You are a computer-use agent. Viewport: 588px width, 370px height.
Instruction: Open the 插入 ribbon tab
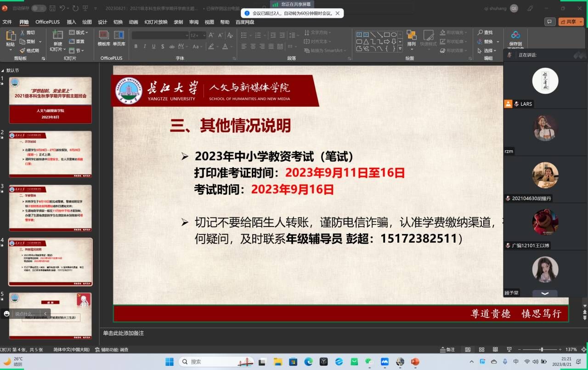point(71,22)
